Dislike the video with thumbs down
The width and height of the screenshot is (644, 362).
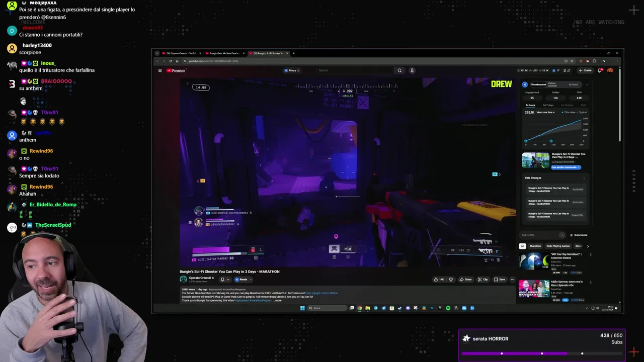[x=451, y=280]
